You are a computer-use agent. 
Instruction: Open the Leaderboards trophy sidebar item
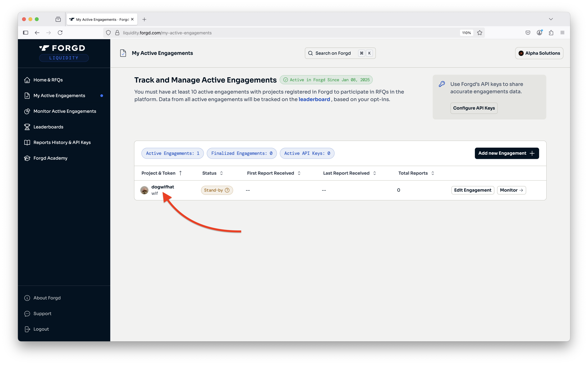(x=48, y=127)
